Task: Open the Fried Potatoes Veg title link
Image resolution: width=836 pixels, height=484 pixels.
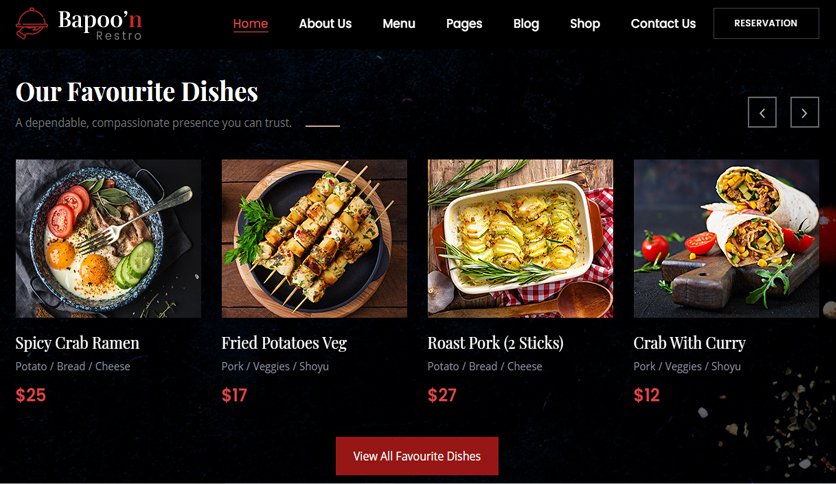Action: coord(284,343)
